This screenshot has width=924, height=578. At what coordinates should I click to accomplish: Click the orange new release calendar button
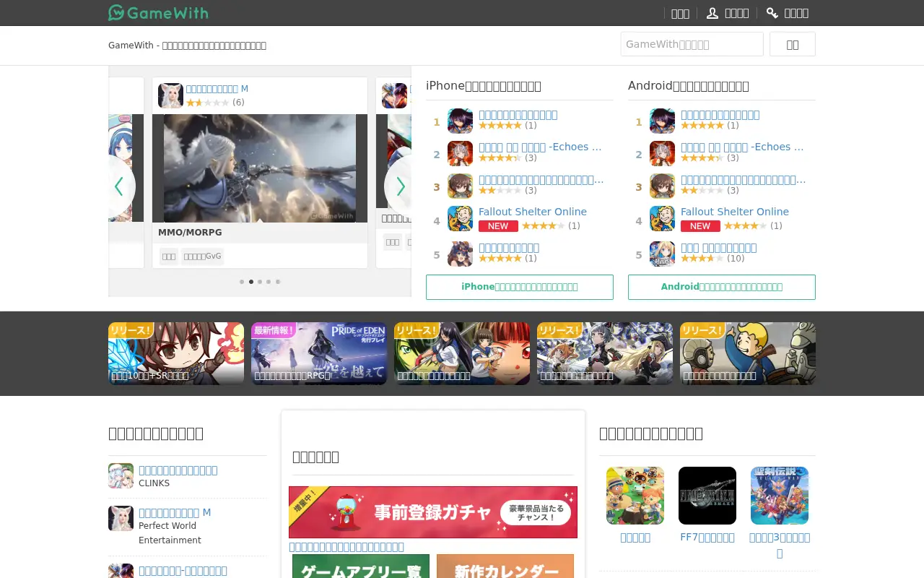point(505,566)
